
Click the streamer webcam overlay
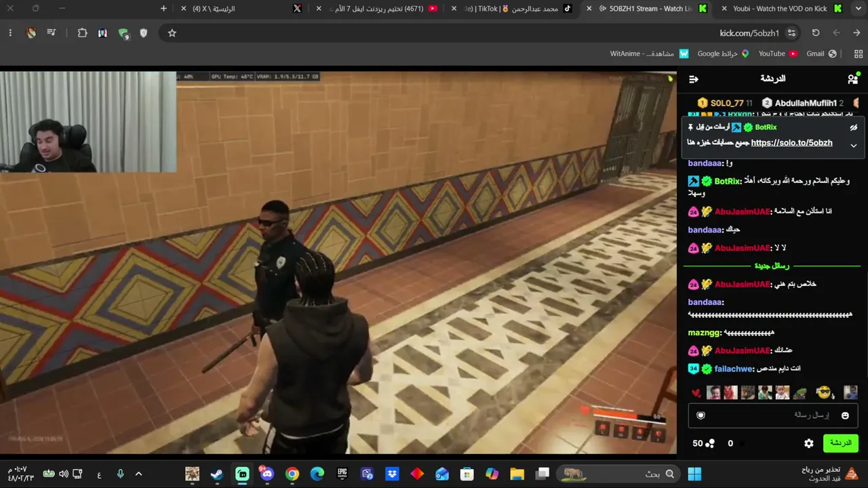click(88, 122)
